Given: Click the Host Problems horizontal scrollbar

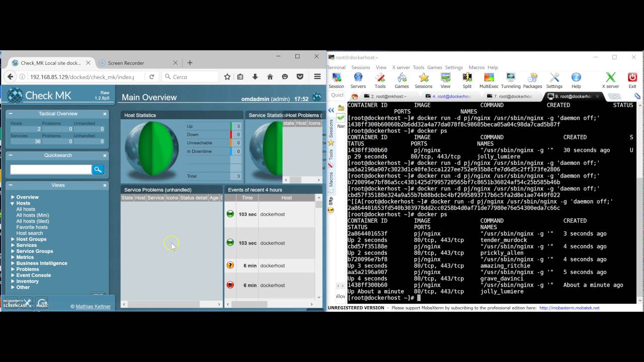Looking at the screenshot, I should click(302, 179).
